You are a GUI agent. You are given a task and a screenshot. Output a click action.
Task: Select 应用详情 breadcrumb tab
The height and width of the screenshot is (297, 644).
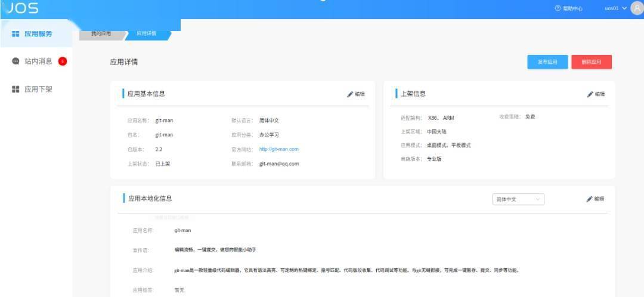click(x=146, y=33)
